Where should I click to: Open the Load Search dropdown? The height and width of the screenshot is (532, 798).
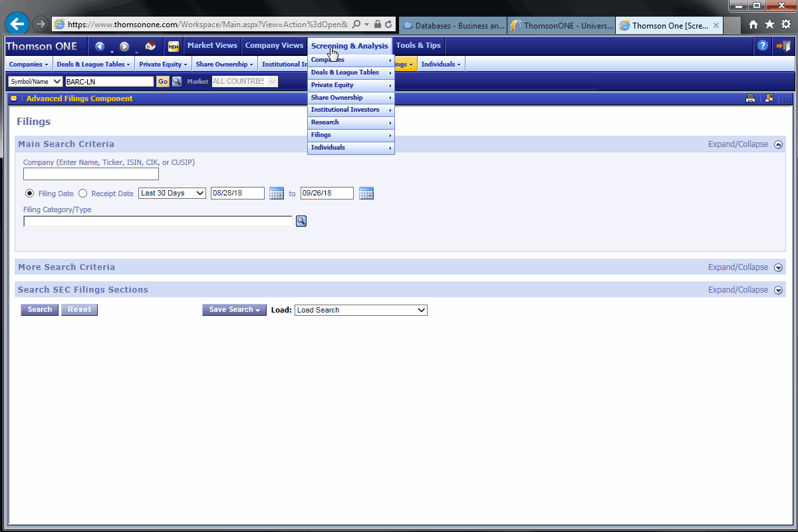pyautogui.click(x=360, y=310)
